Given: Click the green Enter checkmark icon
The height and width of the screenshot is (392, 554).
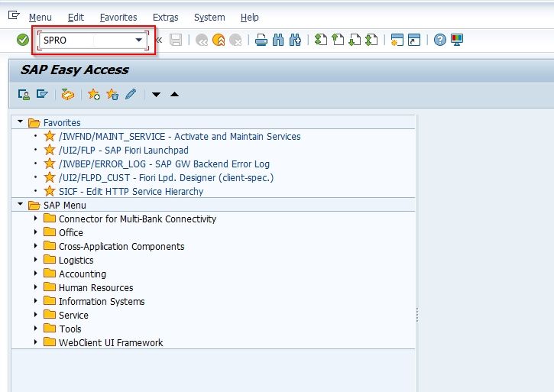Looking at the screenshot, I should pyautogui.click(x=23, y=40).
